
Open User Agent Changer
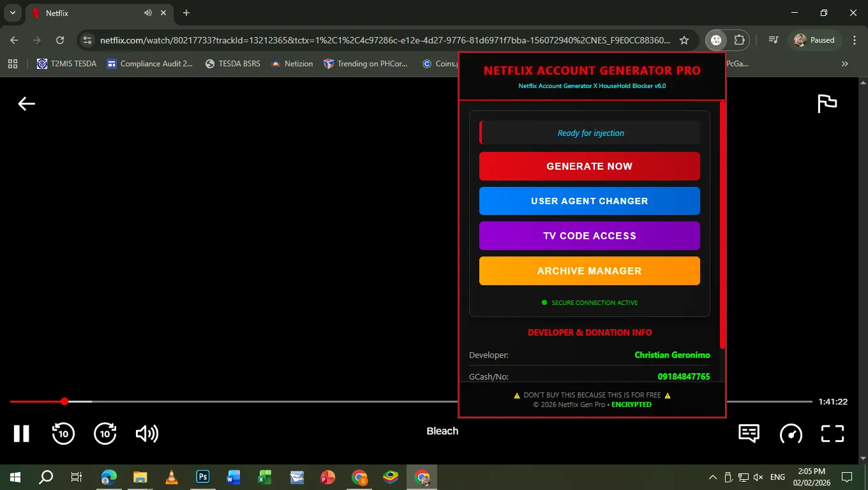(x=589, y=201)
